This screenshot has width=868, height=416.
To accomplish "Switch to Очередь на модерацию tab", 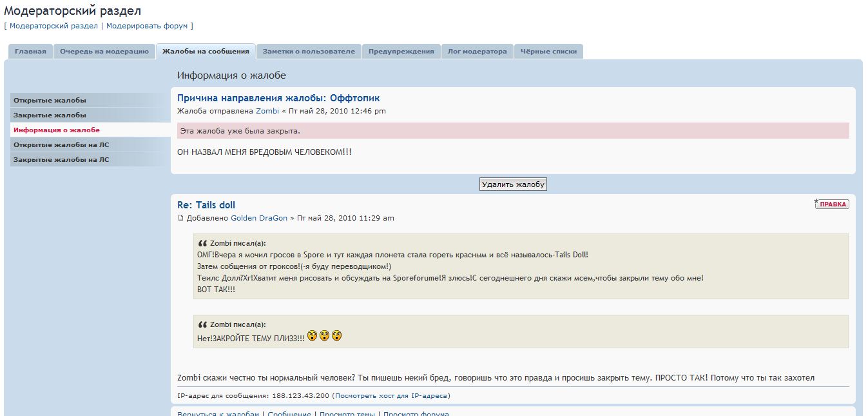I will click(x=104, y=52).
